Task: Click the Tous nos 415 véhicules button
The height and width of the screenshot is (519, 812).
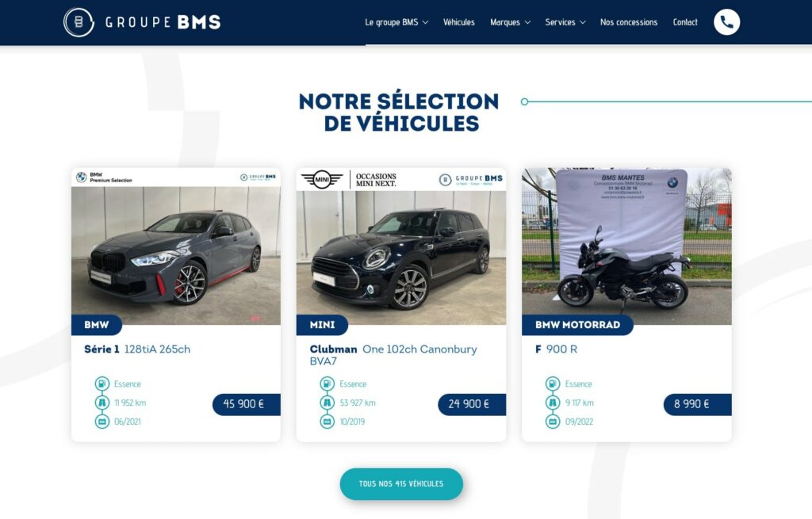Action: (x=401, y=484)
